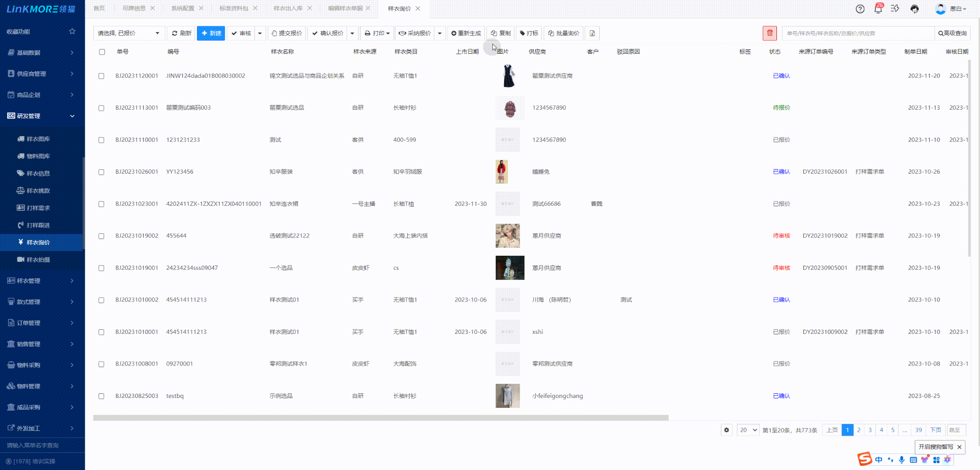Click the horizontal scrollbar below the table
This screenshot has width=980, height=470.
[380, 418]
